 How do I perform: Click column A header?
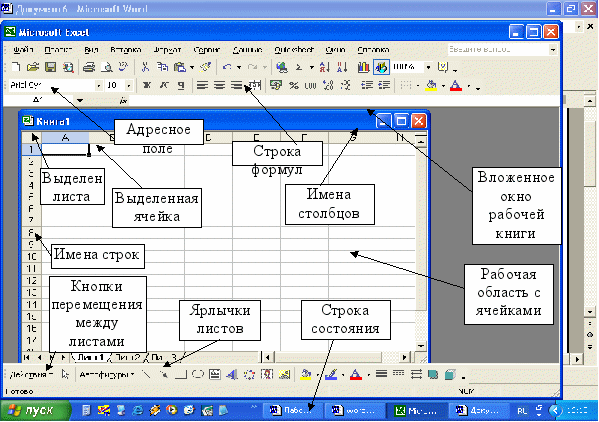coord(65,137)
